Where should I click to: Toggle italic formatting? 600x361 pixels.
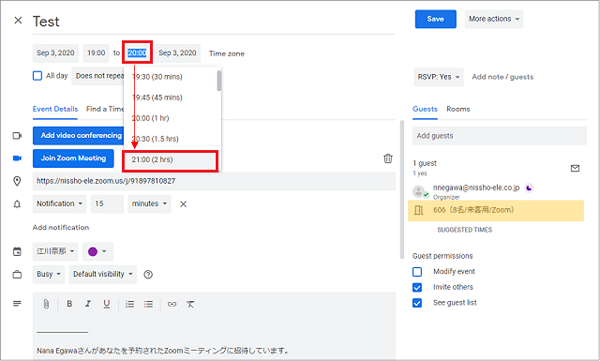click(88, 304)
